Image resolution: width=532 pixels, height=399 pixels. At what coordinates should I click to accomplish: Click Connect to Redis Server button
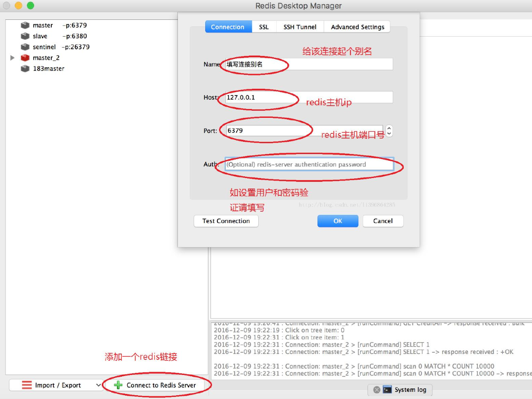156,385
